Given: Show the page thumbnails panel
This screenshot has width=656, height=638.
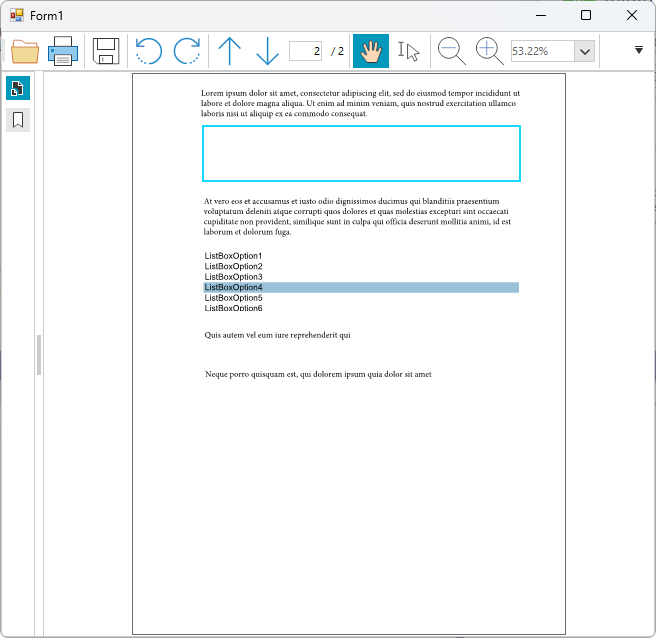Looking at the screenshot, I should pos(18,88).
